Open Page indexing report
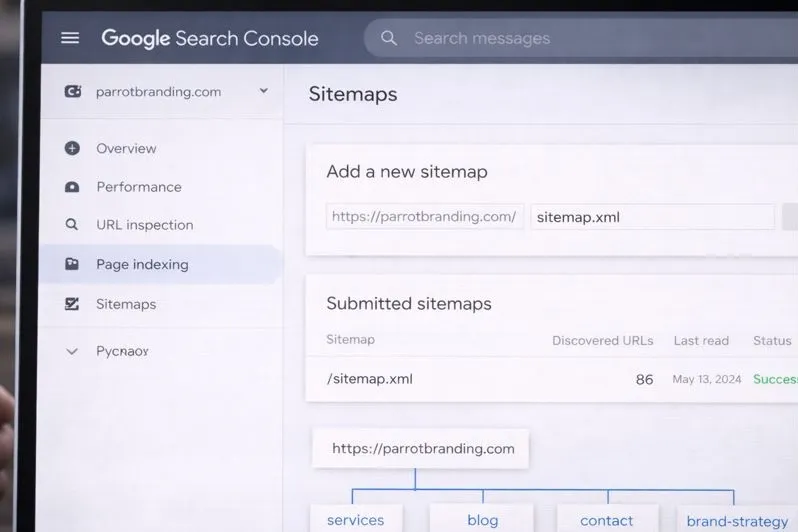This screenshot has height=532, width=798. click(142, 265)
